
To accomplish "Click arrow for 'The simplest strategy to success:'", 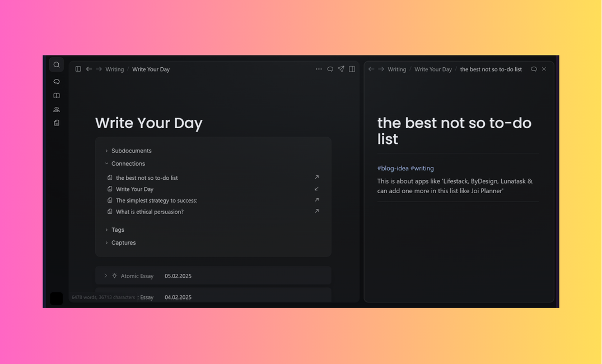I will [x=317, y=200].
